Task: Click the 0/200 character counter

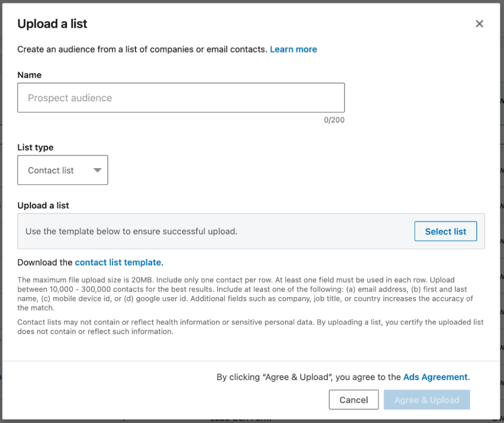Action: (334, 120)
